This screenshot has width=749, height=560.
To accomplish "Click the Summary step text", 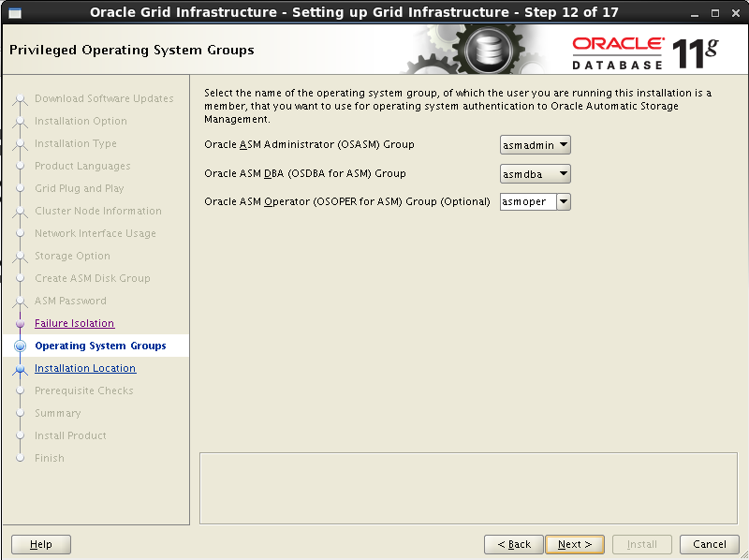I will point(58,413).
